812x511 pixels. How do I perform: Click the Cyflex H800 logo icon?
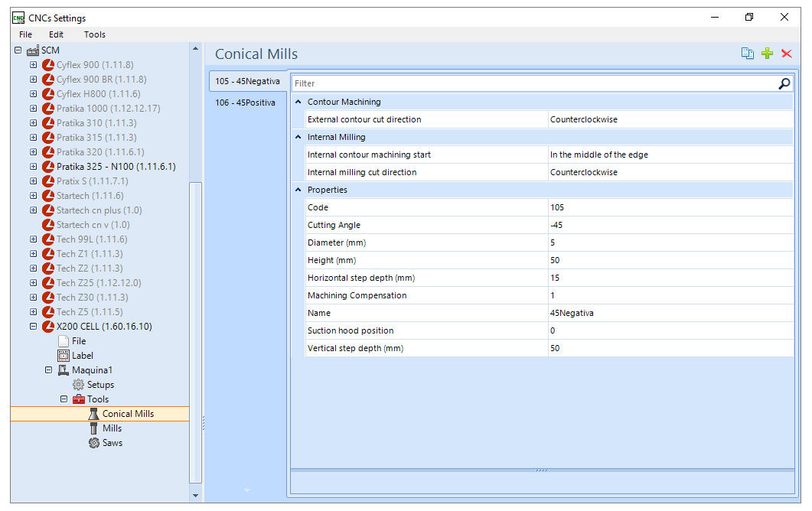tap(48, 94)
